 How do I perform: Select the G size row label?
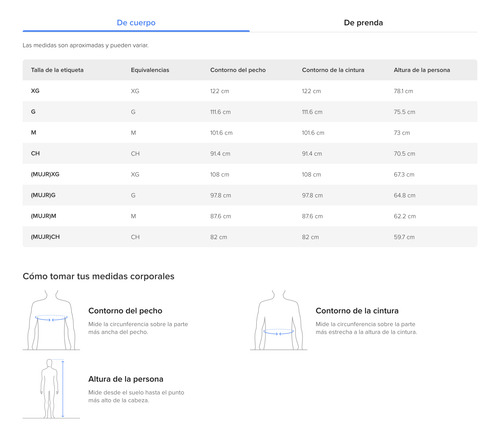click(33, 112)
